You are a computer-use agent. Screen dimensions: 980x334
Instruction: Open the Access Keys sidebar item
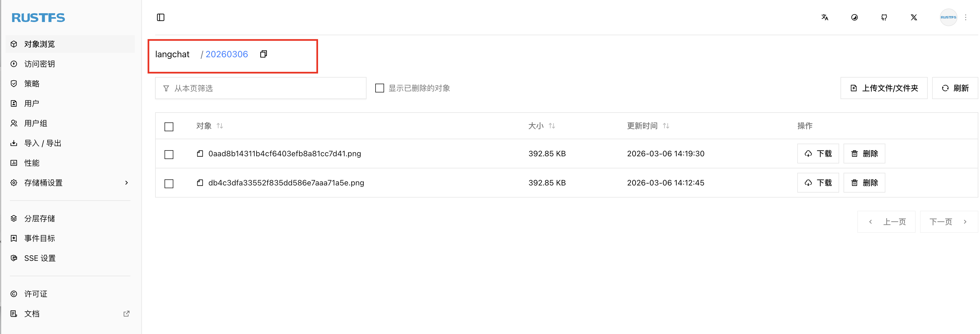(x=40, y=64)
